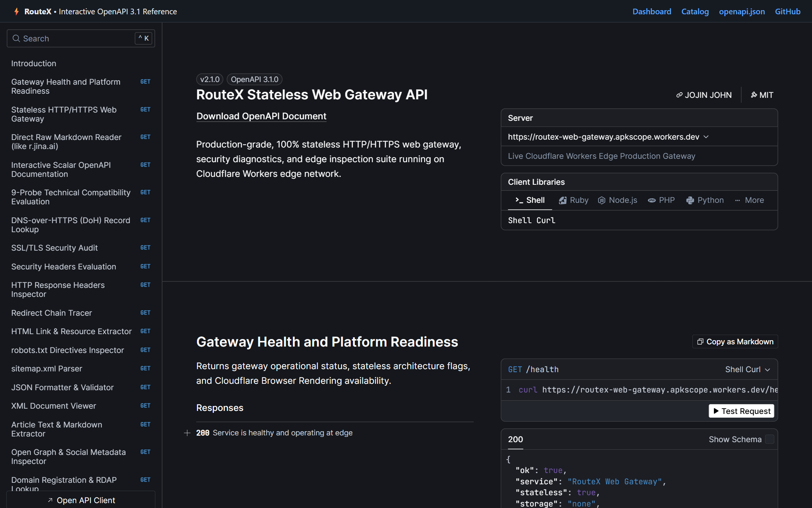This screenshot has width=812, height=508.
Task: Open Catalog in the top navigation
Action: (x=695, y=12)
